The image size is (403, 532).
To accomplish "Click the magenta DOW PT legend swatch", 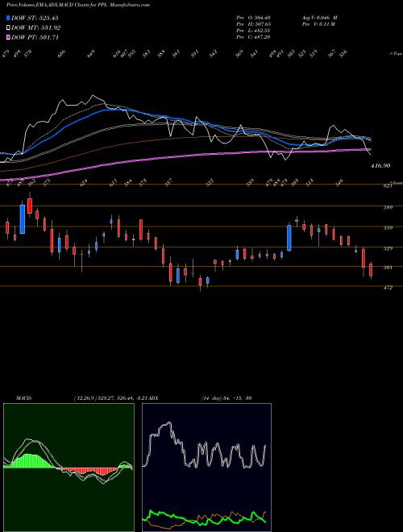I will point(9,37).
